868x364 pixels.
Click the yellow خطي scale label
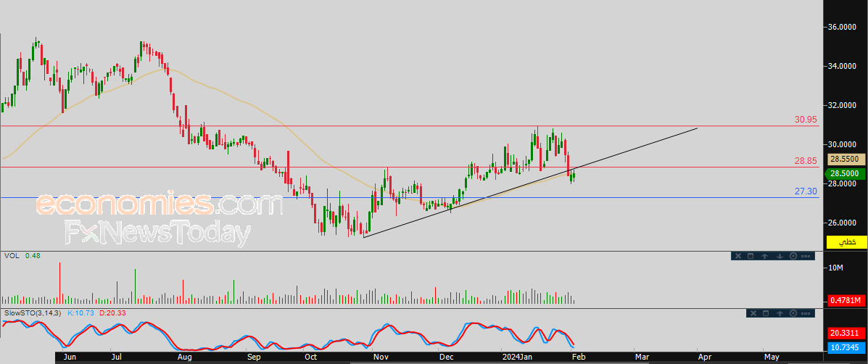pyautogui.click(x=846, y=241)
